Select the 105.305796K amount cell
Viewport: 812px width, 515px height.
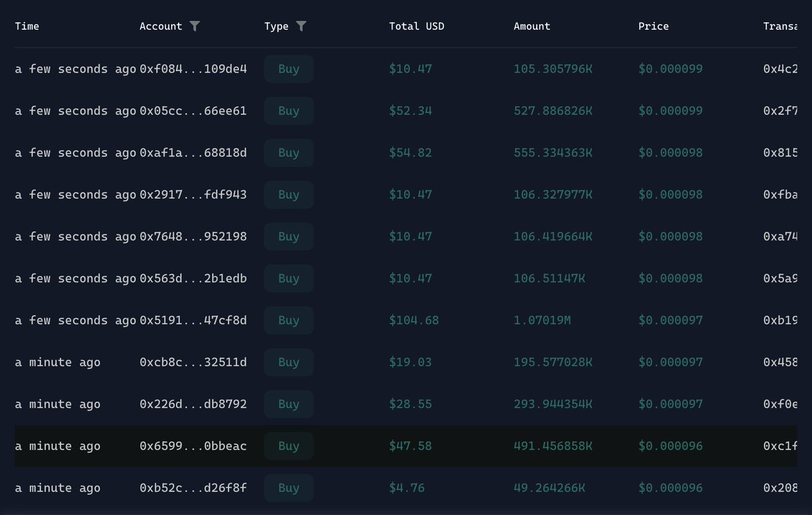click(x=554, y=69)
